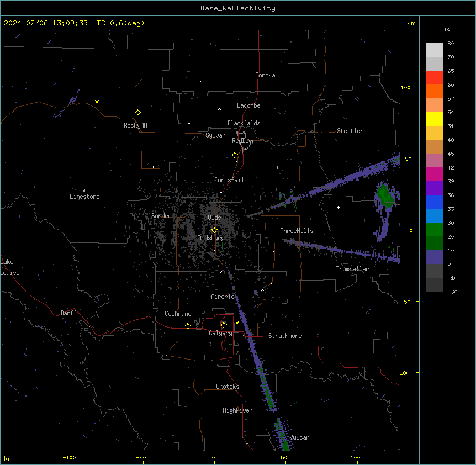Select the Okotoks label
The width and height of the screenshot is (476, 465).
pyautogui.click(x=228, y=387)
